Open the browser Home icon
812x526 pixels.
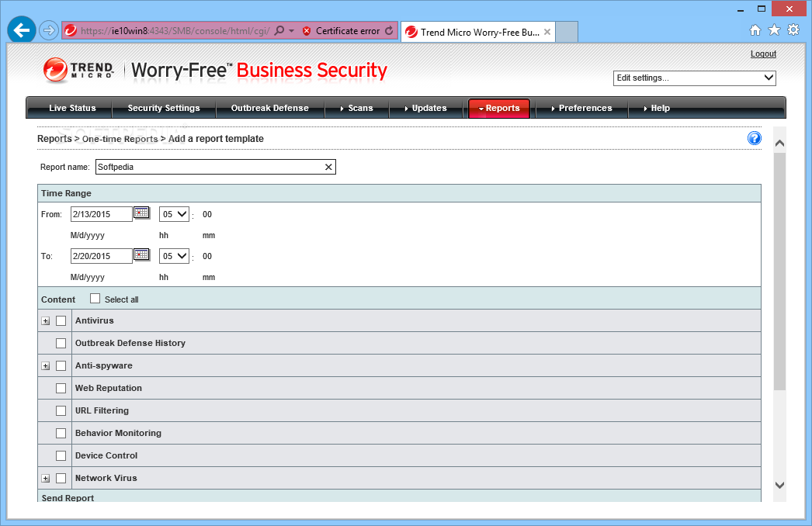click(x=755, y=30)
